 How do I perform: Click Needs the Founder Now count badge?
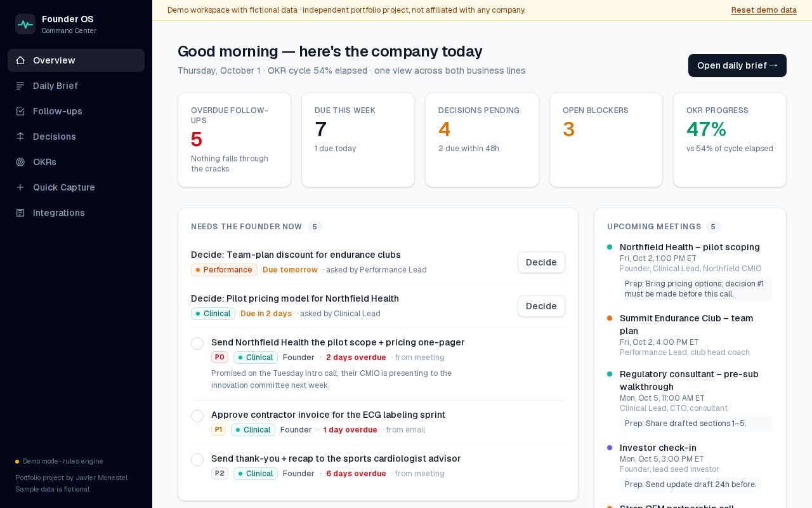[x=315, y=227]
